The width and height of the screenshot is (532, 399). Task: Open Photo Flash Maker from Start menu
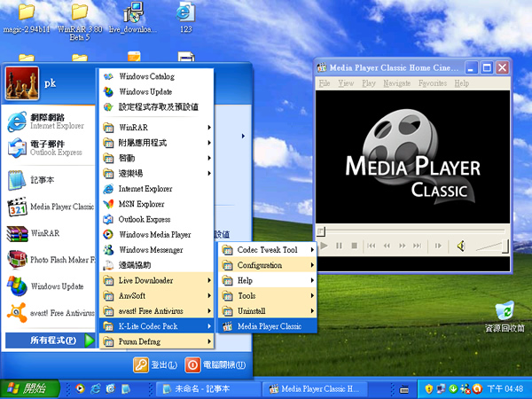click(50, 260)
